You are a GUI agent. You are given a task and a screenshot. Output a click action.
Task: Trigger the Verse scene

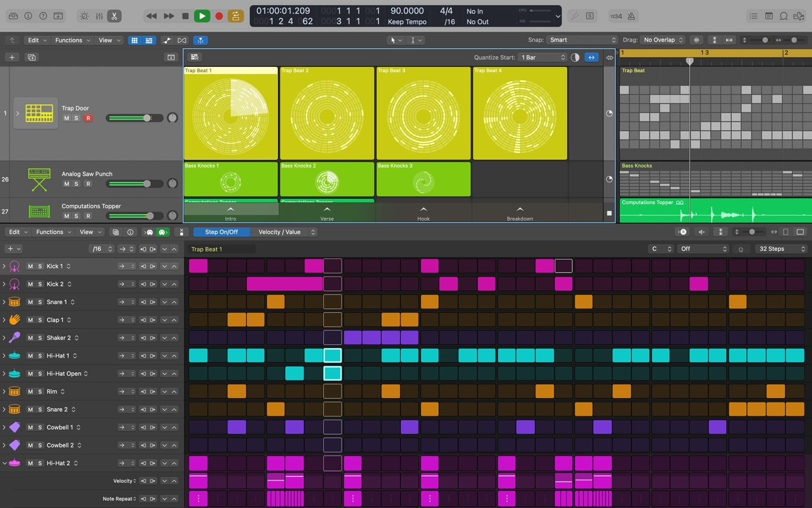(x=327, y=213)
